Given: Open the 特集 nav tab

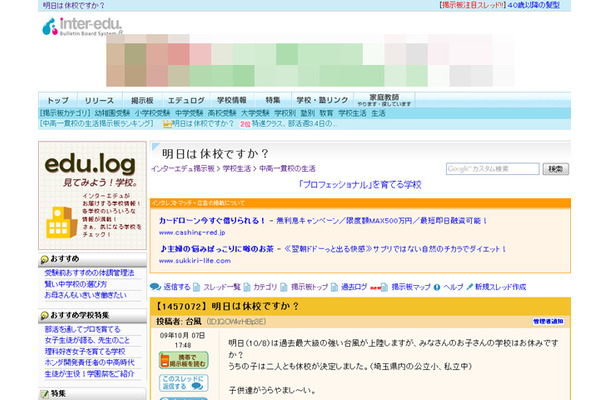Looking at the screenshot, I should pos(272,100).
